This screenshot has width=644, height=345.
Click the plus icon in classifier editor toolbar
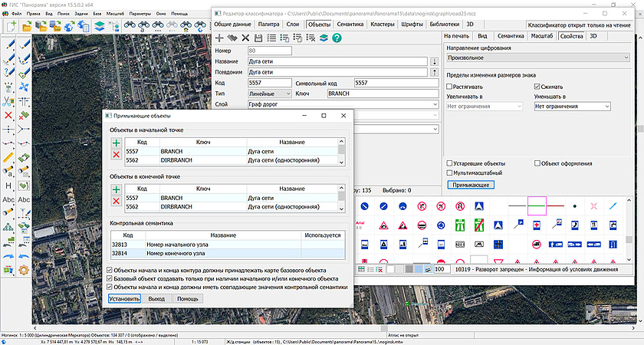[219, 38]
